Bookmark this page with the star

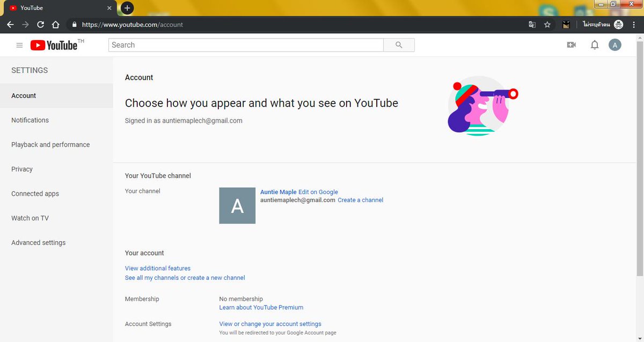(x=547, y=25)
